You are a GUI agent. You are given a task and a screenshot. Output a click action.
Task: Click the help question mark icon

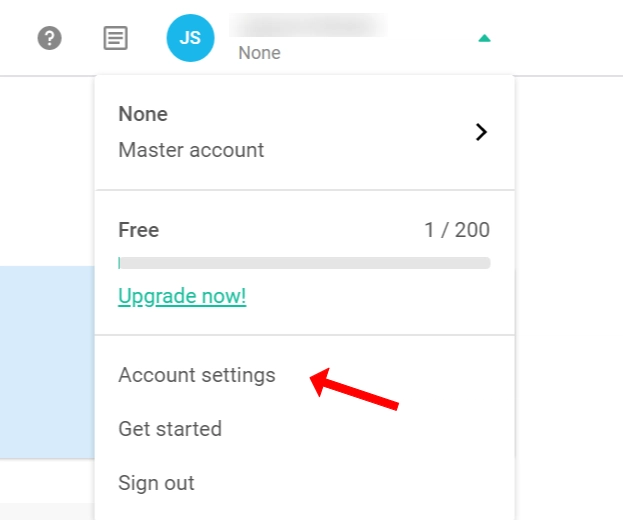coord(49,39)
